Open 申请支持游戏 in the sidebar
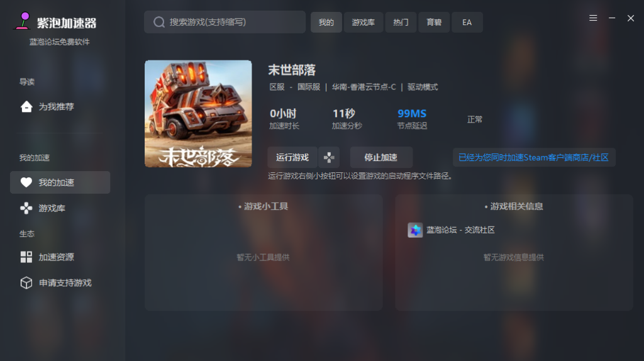 click(x=60, y=283)
